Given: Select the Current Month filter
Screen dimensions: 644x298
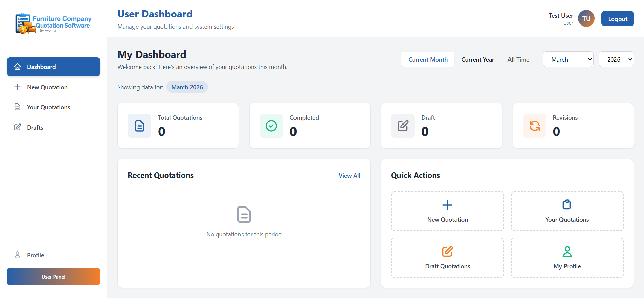Looking at the screenshot, I should 428,59.
